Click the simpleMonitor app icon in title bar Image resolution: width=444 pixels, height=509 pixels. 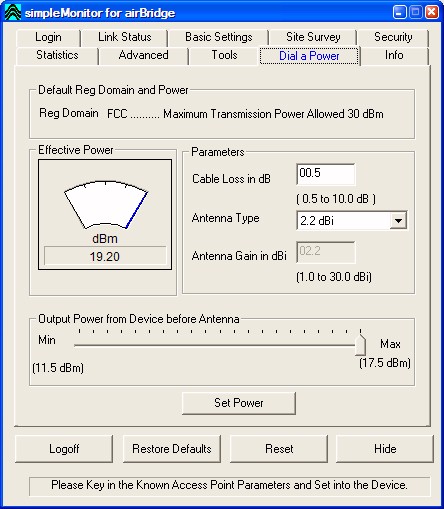click(x=13, y=12)
